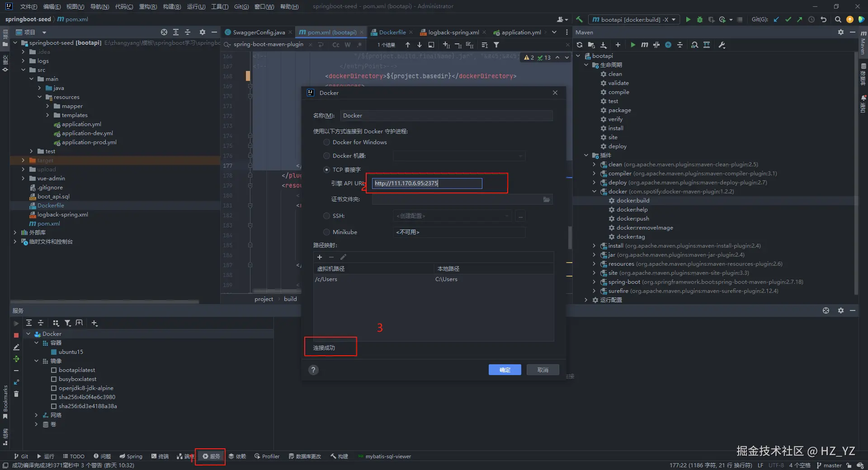Click the Add Maven Project plus icon
This screenshot has height=470, width=868.
click(618, 45)
